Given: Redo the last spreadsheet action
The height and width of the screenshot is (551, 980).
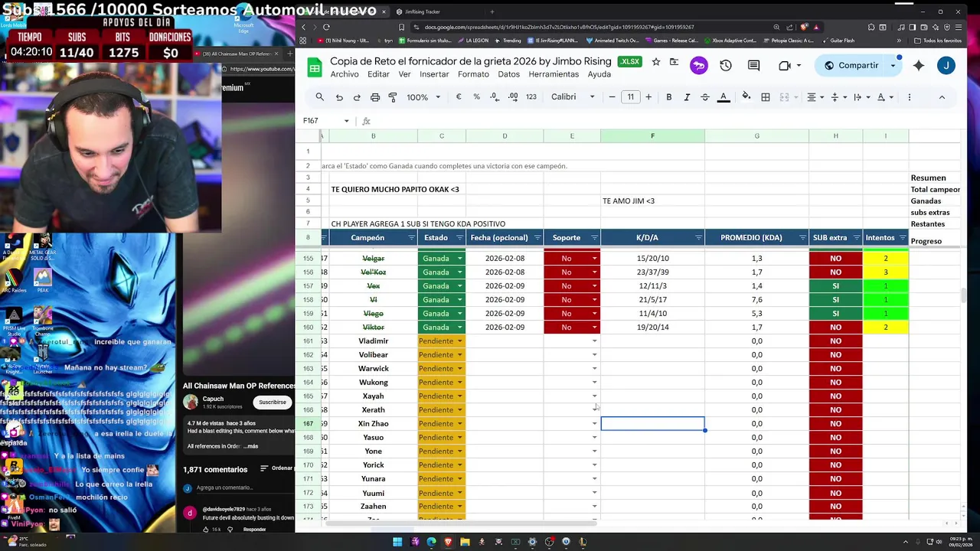Looking at the screenshot, I should 357,97.
